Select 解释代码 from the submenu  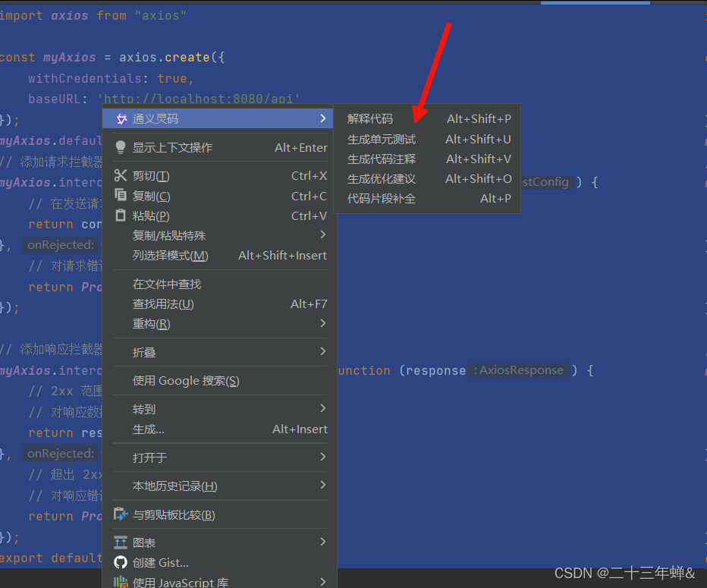[x=427, y=119]
